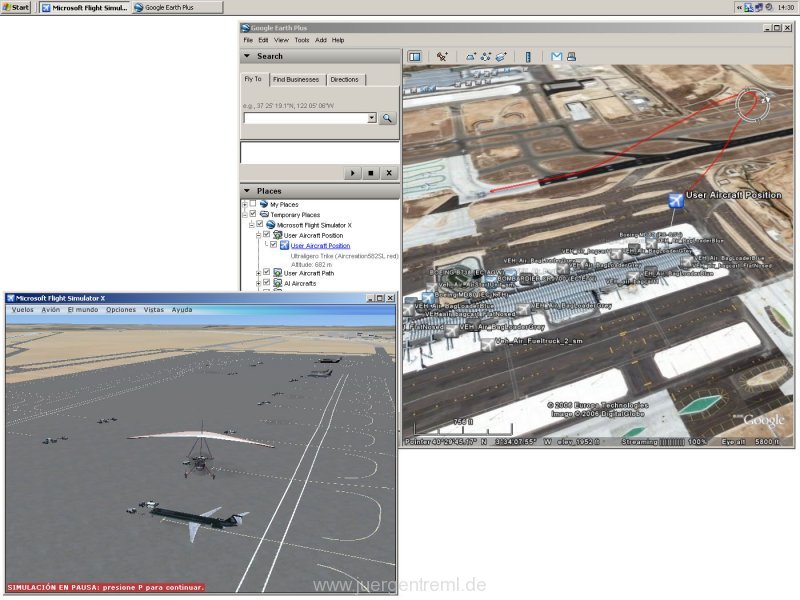The width and height of the screenshot is (800, 600).
Task: Open the Google Earth View menu
Action: point(281,40)
